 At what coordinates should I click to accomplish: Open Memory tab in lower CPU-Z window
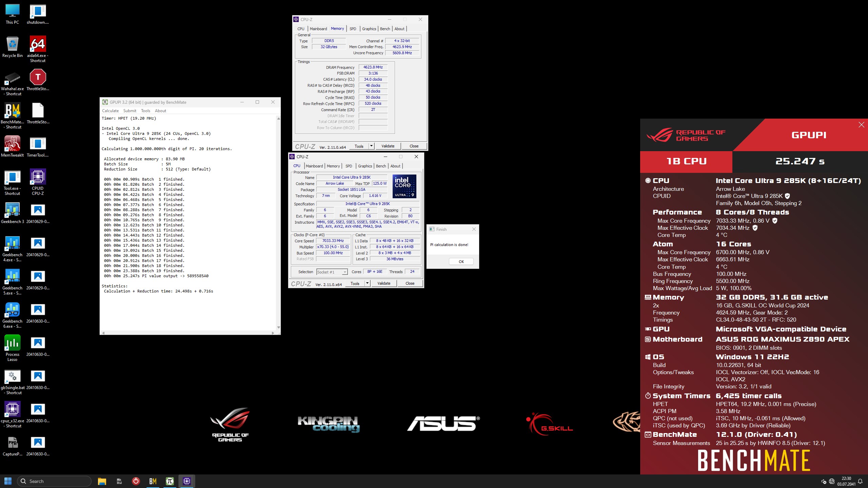333,166
